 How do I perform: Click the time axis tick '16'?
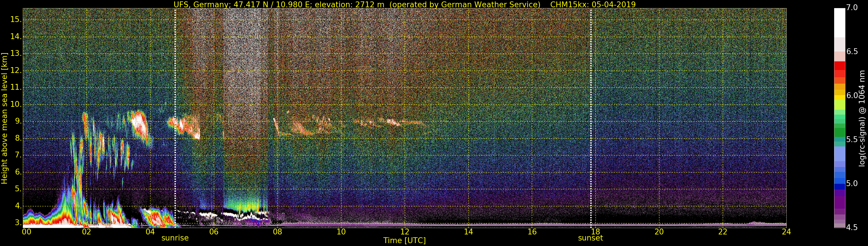coord(532,232)
